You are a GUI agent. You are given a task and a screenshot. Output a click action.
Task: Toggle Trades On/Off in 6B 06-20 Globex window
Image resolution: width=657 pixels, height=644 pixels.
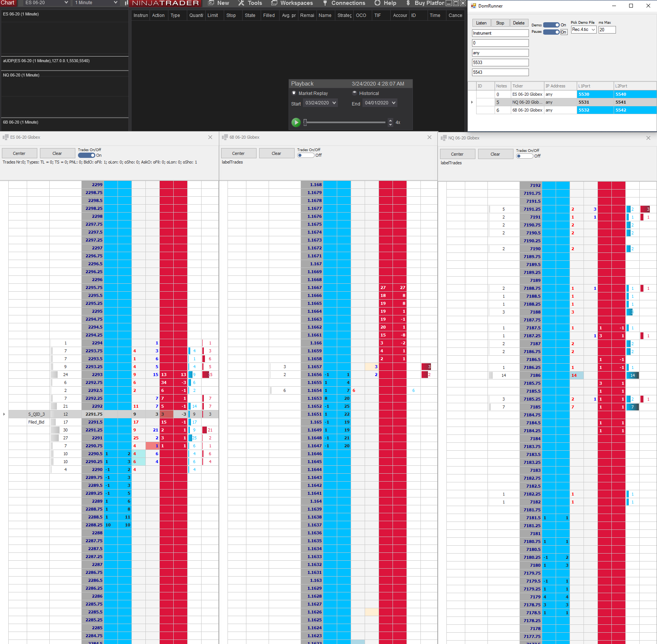306,155
